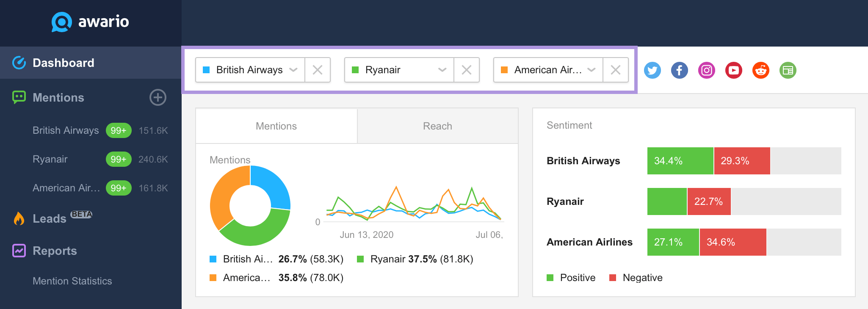Click the American Airlines sentiment row label
Image resolution: width=868 pixels, height=309 pixels.
click(589, 242)
